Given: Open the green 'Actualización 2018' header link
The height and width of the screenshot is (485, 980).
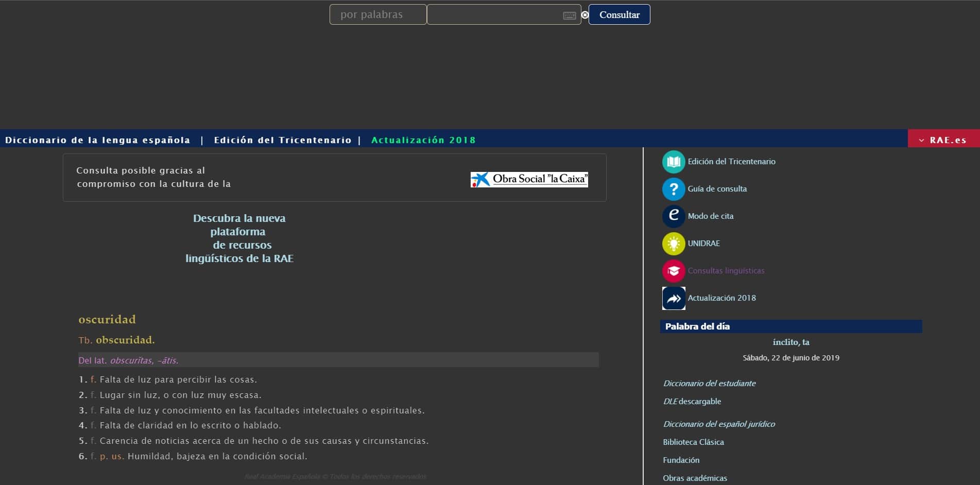Looking at the screenshot, I should point(423,140).
